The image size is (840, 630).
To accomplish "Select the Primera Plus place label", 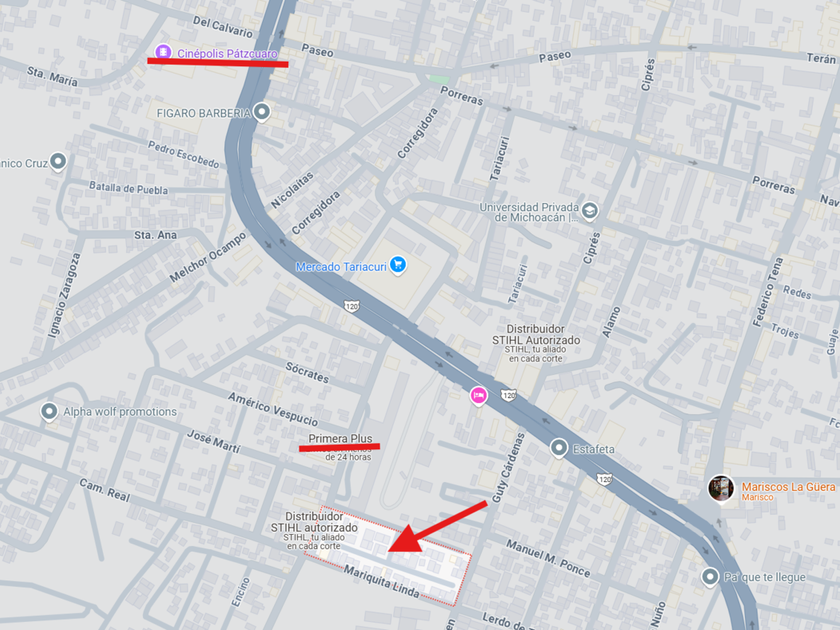I will tap(340, 438).
